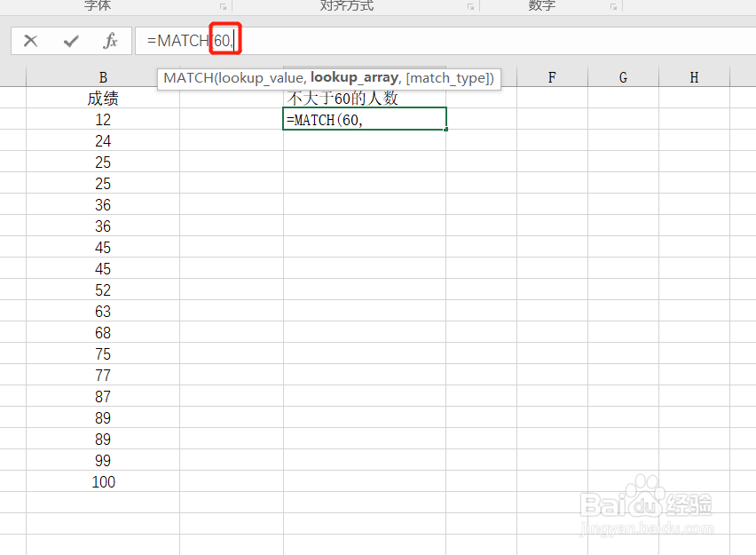Click the cell with value 12

click(103, 119)
